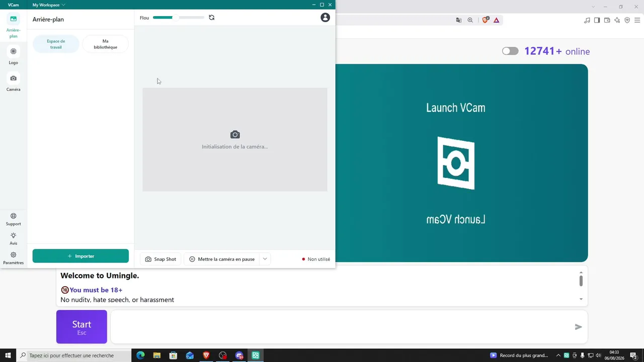This screenshot has width=644, height=362.
Task: Click Mettre la caméra en pause
Action: tap(222, 259)
